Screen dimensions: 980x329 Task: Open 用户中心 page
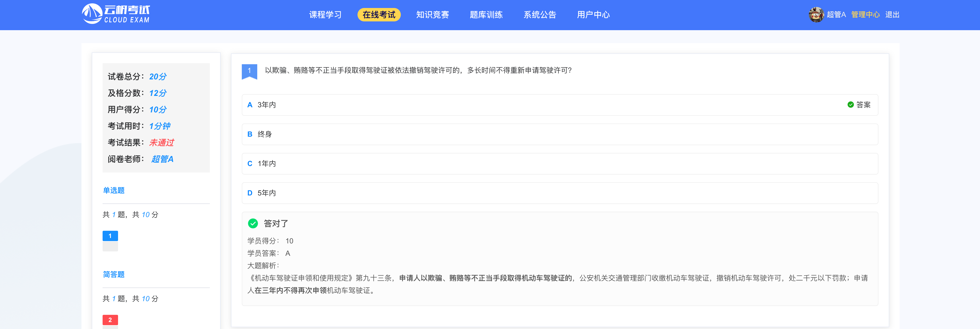593,15
